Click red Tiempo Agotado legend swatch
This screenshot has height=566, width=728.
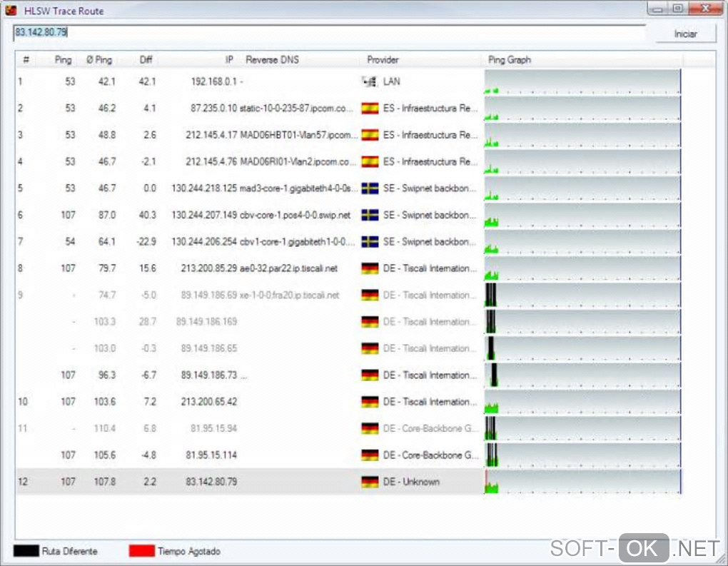141,551
